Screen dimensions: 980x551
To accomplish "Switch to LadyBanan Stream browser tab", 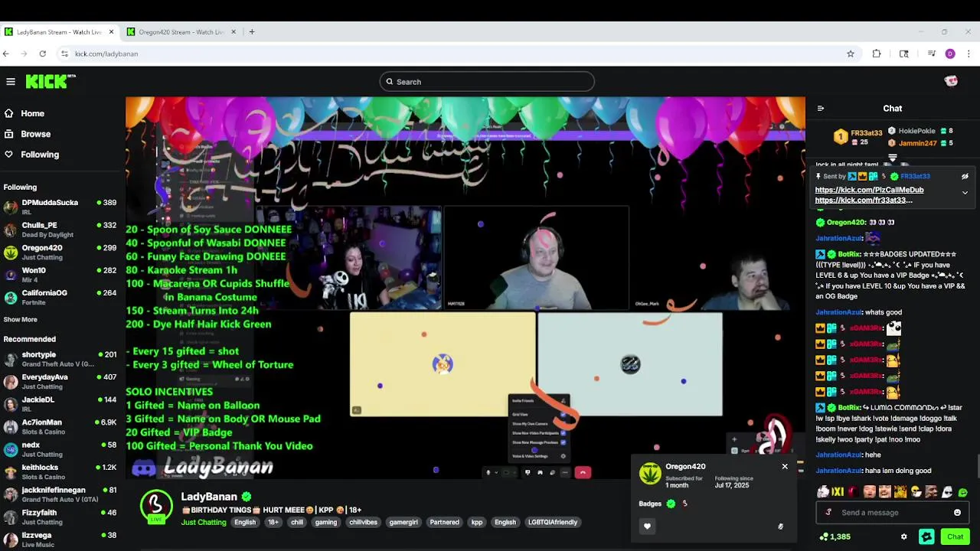I will 60,32.
